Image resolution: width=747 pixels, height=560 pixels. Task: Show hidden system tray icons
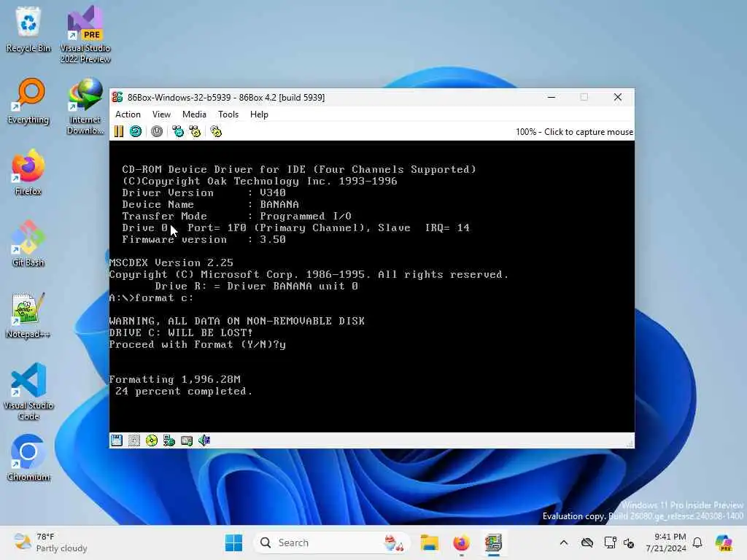564,542
